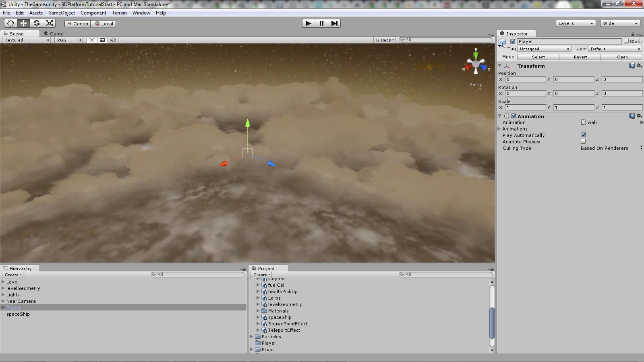
Task: Open the Layers dropdown in toolbar
Action: coord(576,23)
